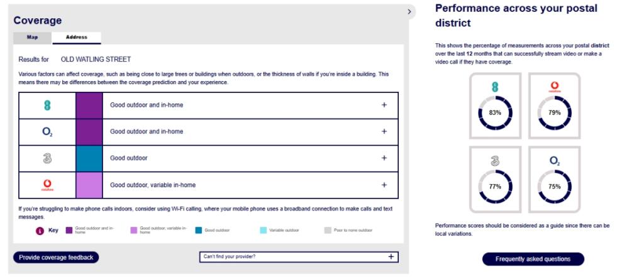Click the purple Good outdoor and in-home key swatch
Viewport: 644px width, 279px height.
[69, 231]
